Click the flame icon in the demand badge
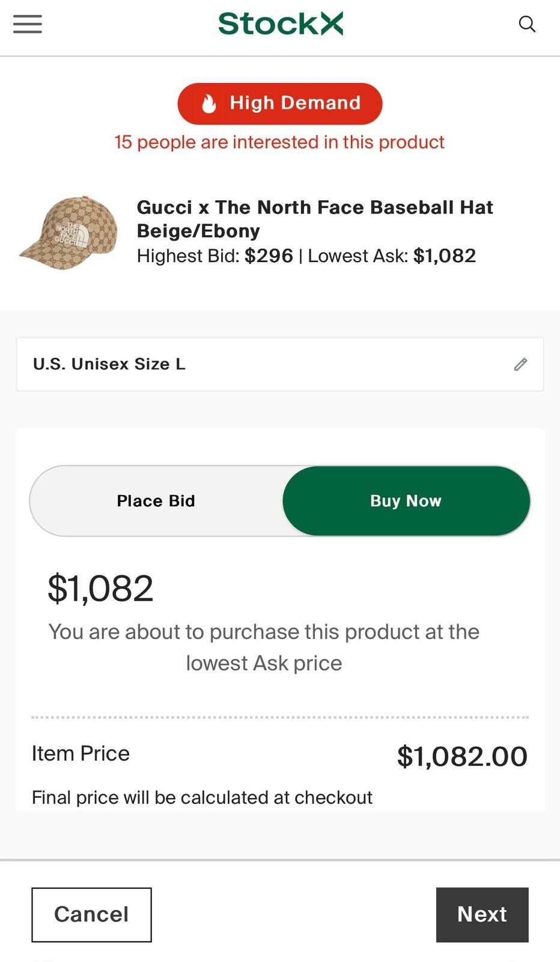This screenshot has width=560, height=962. click(208, 103)
